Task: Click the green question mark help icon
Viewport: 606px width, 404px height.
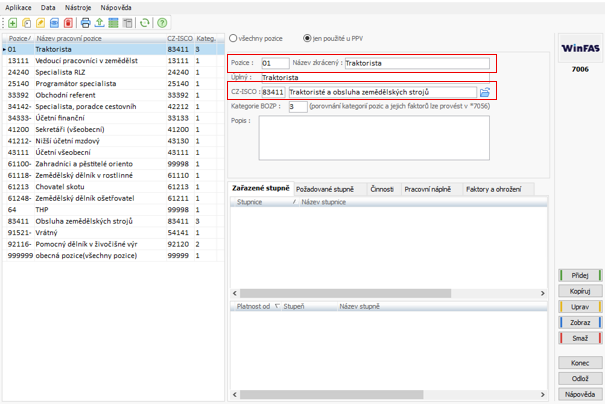Action: (162, 22)
